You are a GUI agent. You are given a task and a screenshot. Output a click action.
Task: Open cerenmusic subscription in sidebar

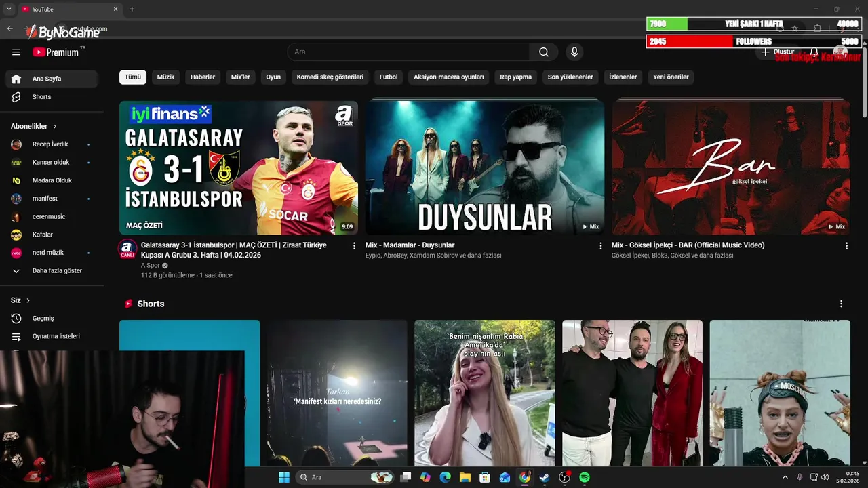point(52,217)
